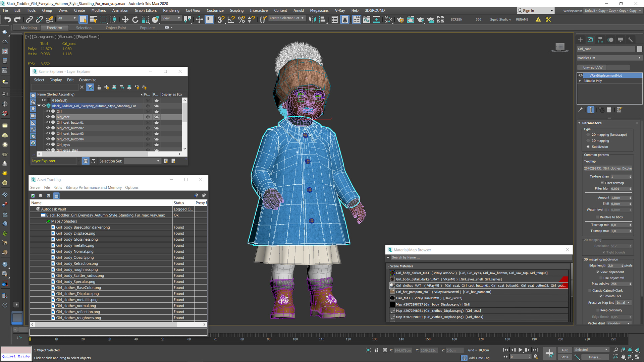Image resolution: width=644 pixels, height=362 pixels.
Task: Open the Workspaces dropdown
Action: 613,11
